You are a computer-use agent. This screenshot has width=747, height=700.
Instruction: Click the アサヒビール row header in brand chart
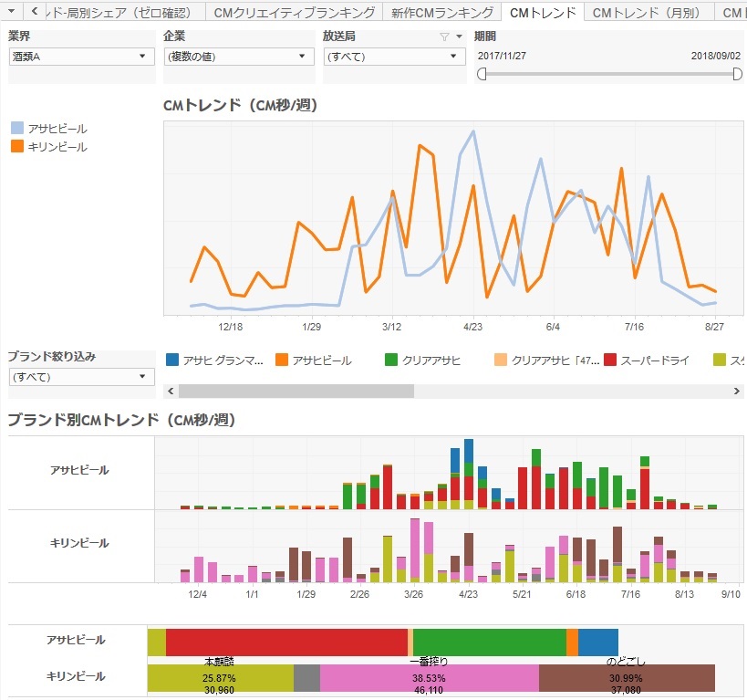click(79, 470)
